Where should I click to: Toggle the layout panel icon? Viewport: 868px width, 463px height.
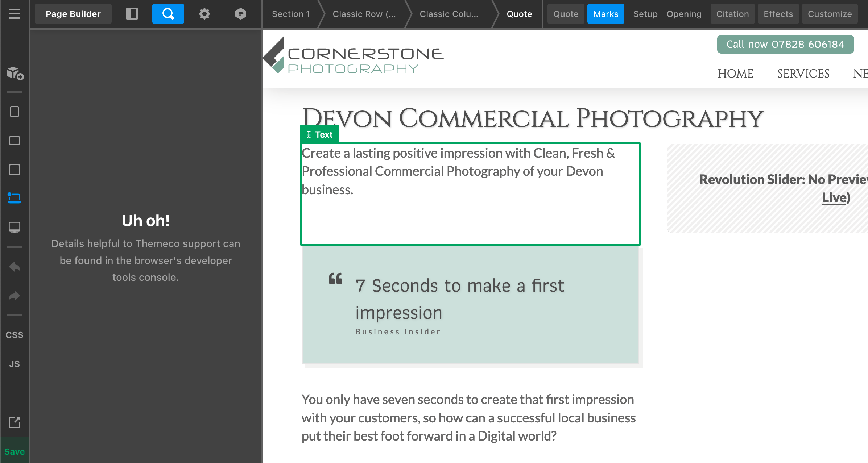click(132, 14)
